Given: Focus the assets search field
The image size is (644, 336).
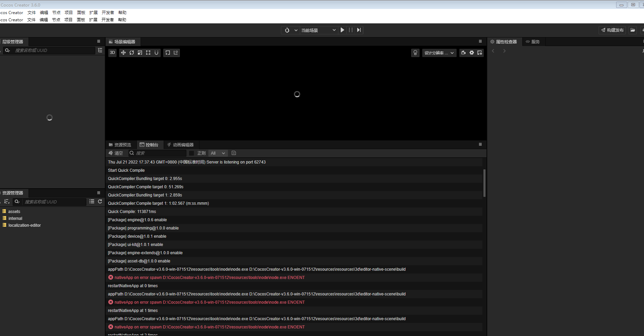Looking at the screenshot, I should click(x=54, y=202).
